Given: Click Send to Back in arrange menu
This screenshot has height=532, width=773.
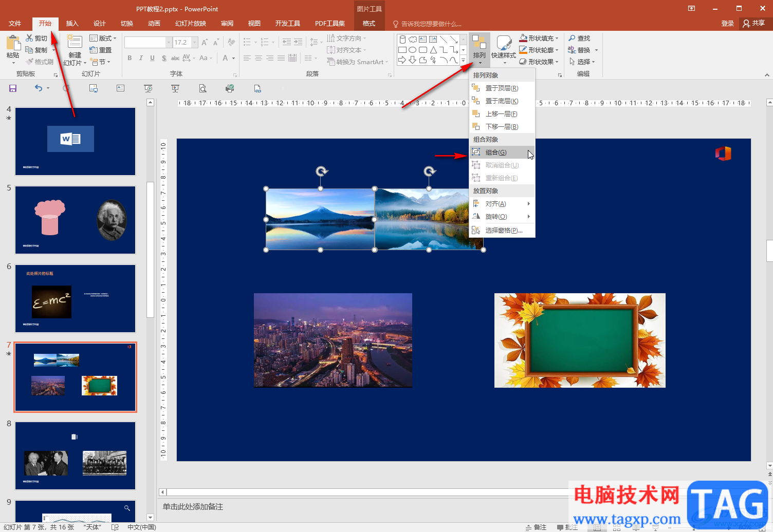Looking at the screenshot, I should point(502,101).
